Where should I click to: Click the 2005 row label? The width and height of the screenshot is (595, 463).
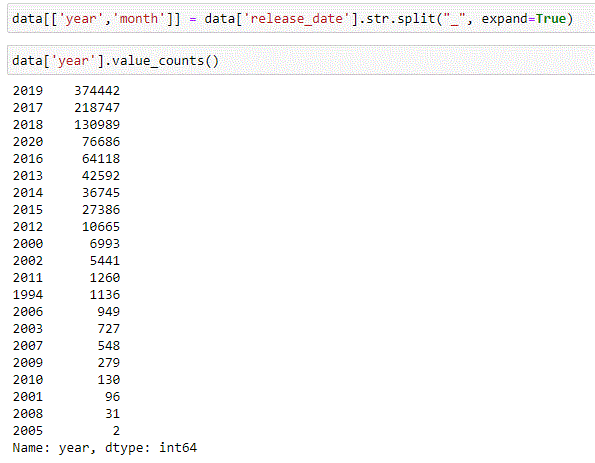(28, 431)
